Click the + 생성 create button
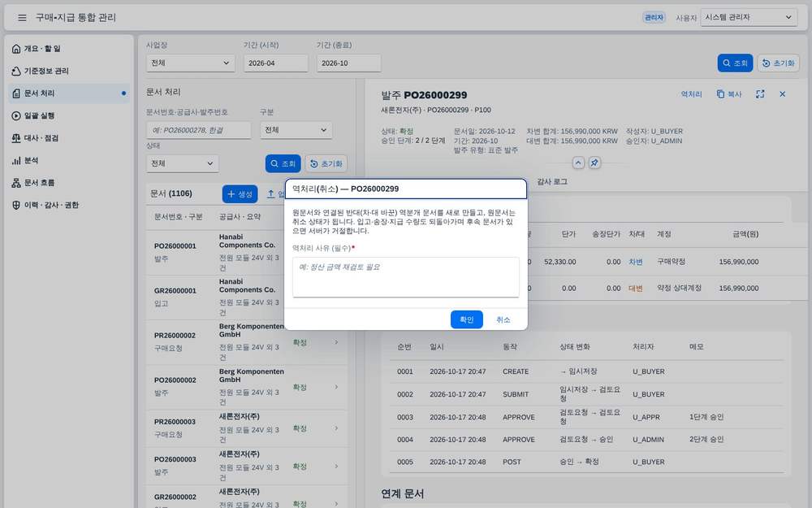The image size is (812, 508). (240, 194)
